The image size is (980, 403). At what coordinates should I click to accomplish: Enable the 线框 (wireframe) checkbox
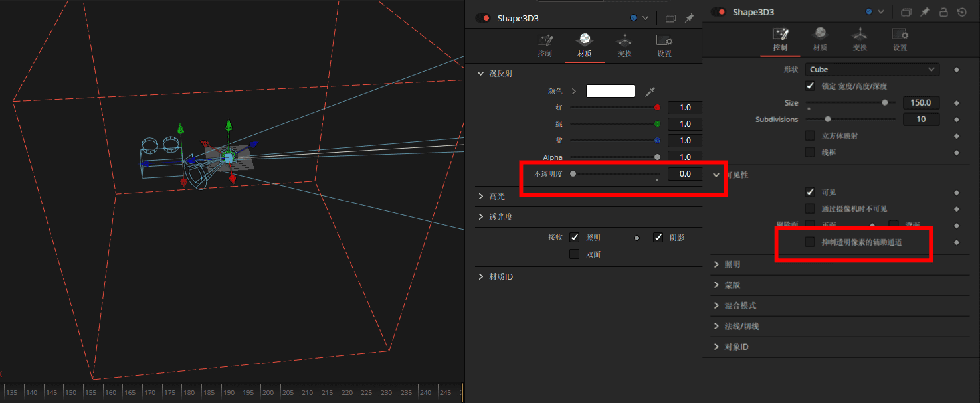(810, 152)
